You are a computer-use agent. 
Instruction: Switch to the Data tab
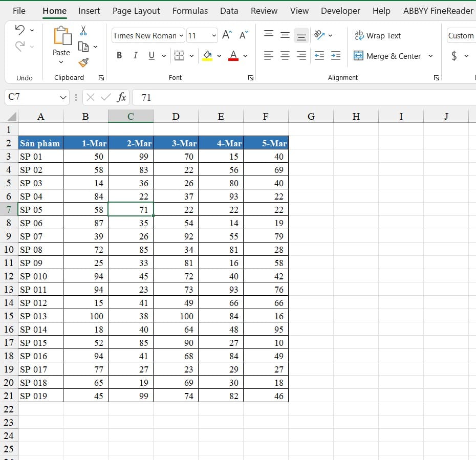[x=229, y=11]
